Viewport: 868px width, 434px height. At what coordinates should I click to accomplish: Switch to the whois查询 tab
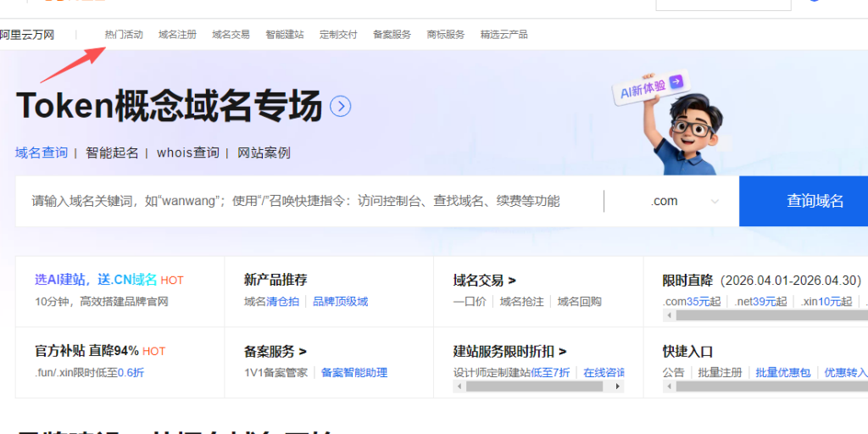[187, 153]
